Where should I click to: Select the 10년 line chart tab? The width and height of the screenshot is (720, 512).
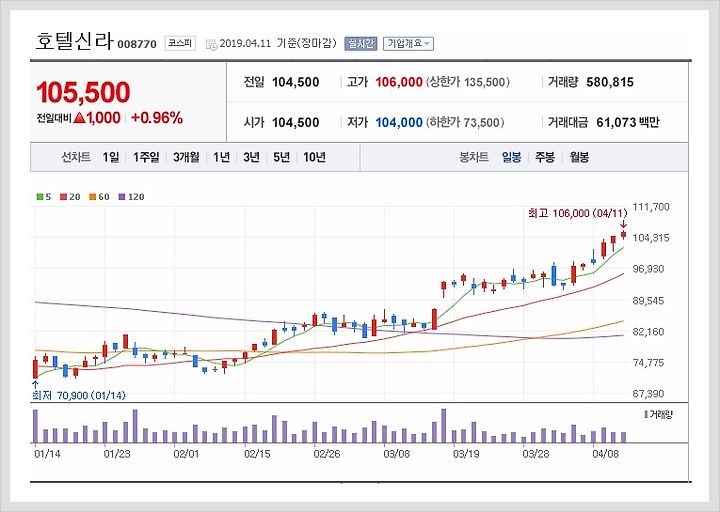[x=315, y=158]
